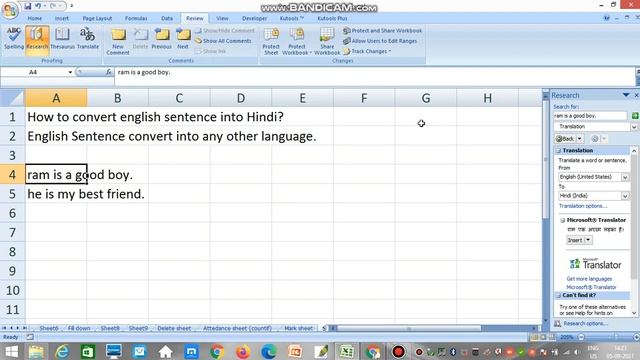Click in the formula bar text

(x=144, y=72)
